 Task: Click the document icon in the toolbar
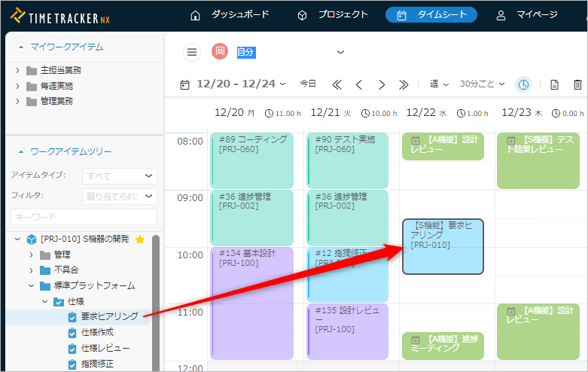[554, 84]
